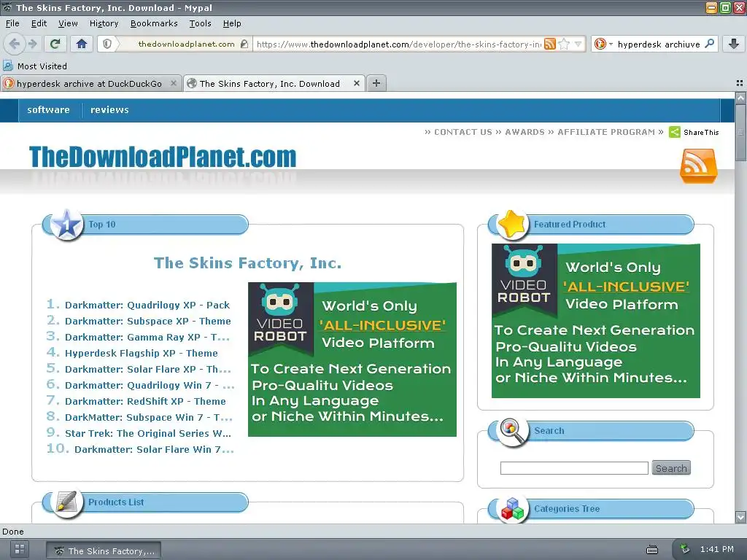Open the tab groups grid icon

(740, 83)
